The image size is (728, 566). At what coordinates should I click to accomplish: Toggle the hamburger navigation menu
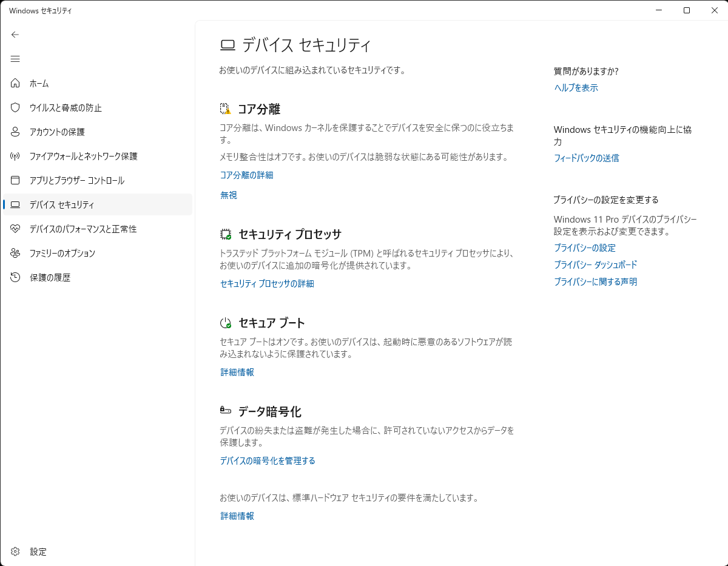(15, 59)
